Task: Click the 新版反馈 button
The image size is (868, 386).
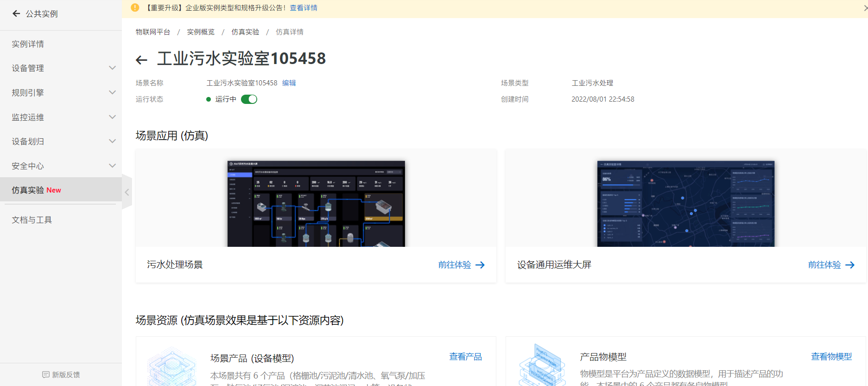Action: tap(61, 374)
